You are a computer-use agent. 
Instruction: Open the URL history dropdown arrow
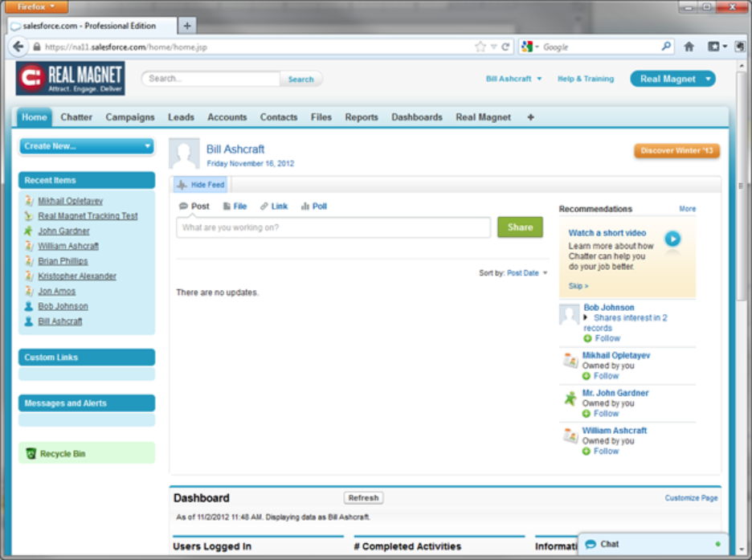[493, 47]
